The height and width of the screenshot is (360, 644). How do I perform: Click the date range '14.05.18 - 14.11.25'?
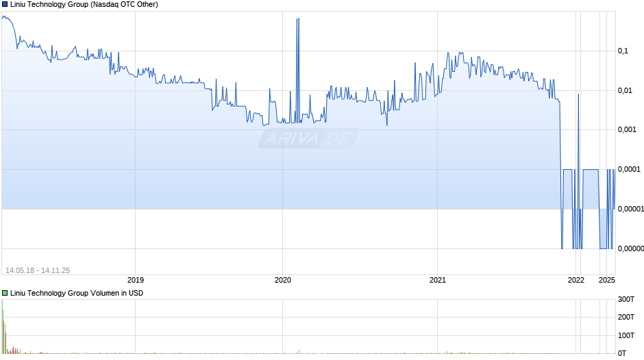(x=38, y=270)
